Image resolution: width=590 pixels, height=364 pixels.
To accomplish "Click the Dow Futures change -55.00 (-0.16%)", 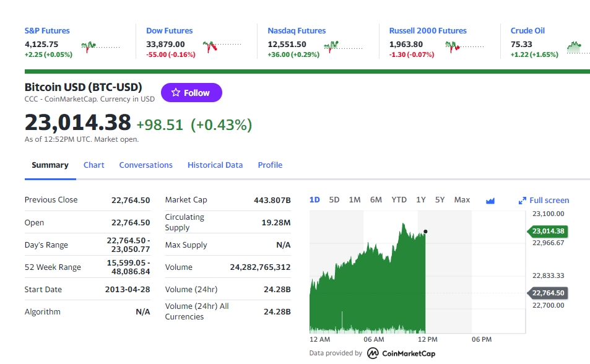I will click(171, 54).
